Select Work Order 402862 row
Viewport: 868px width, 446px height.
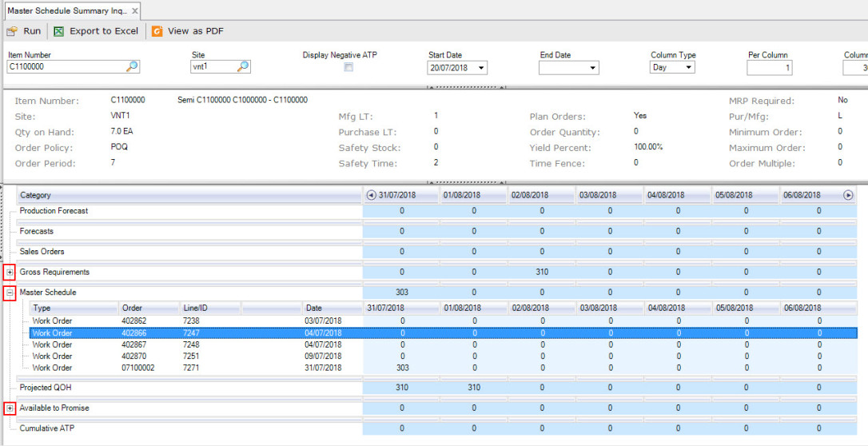point(444,321)
